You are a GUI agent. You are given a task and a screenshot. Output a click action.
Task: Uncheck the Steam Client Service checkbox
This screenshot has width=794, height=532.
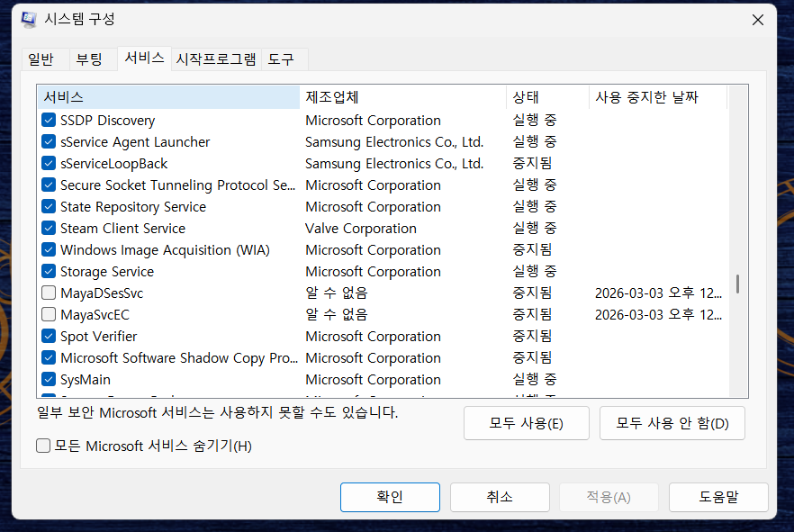49,228
